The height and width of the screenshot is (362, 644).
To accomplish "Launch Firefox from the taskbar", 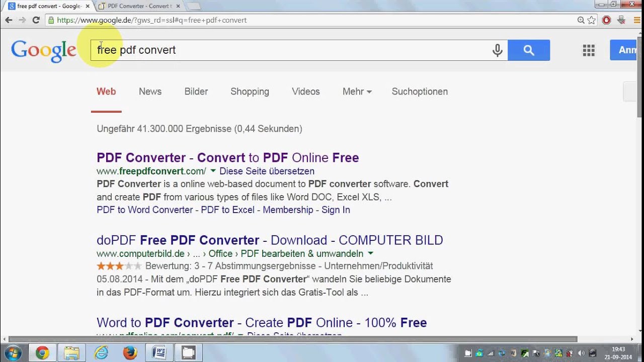I will coord(130,353).
